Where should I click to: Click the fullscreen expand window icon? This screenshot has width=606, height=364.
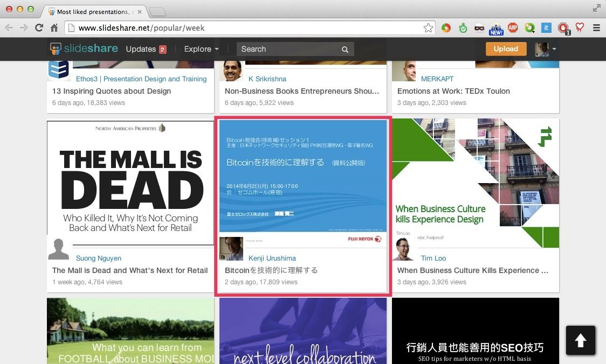click(x=597, y=8)
